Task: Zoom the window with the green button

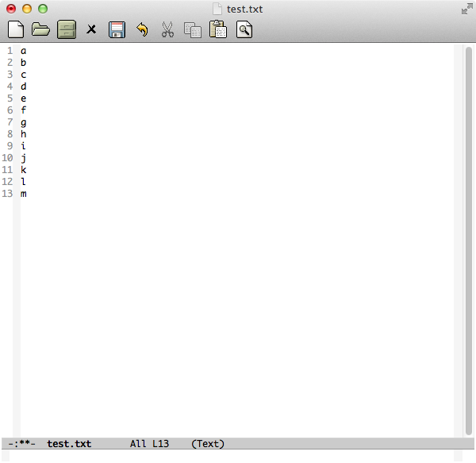Action: click(x=43, y=9)
